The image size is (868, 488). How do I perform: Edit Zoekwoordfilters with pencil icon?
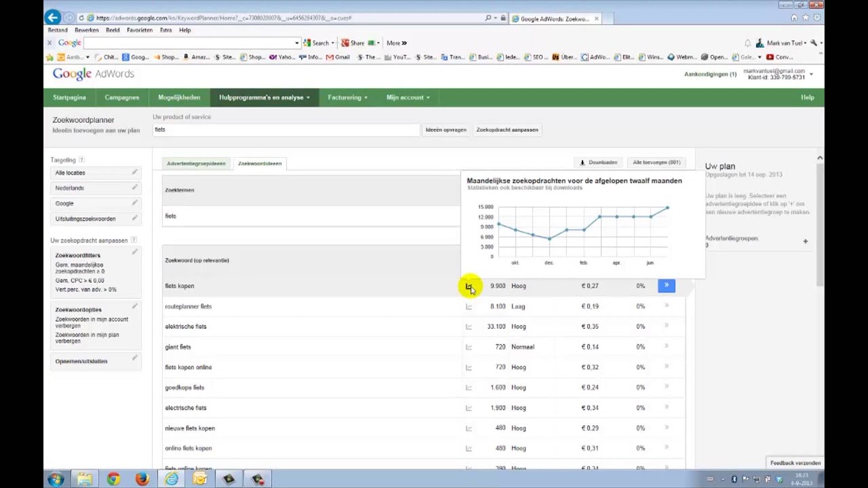(134, 252)
